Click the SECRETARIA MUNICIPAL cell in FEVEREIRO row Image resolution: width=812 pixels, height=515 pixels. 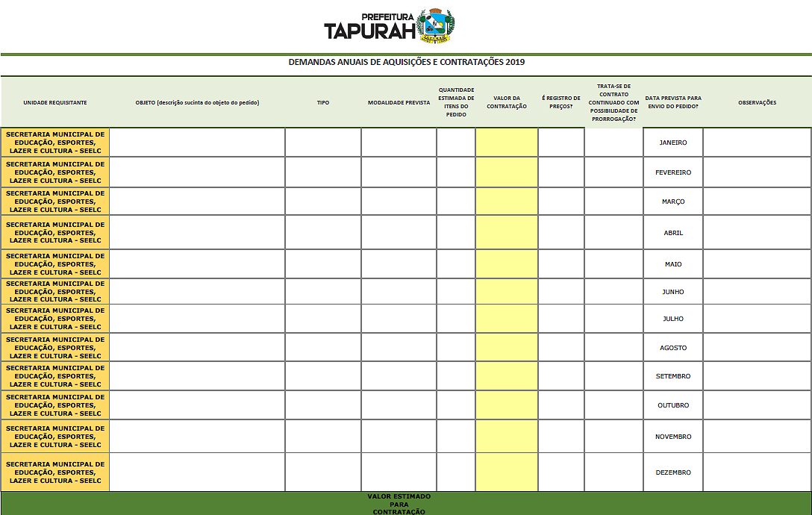point(55,172)
